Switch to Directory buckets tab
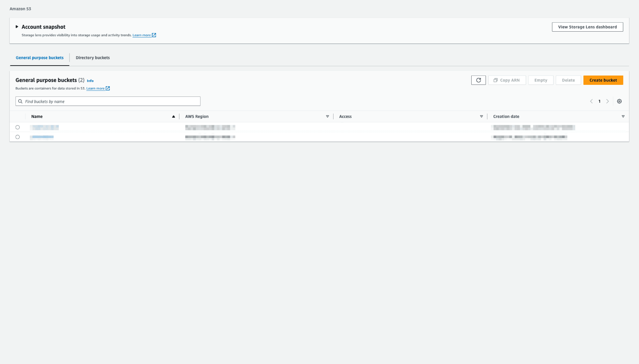The width and height of the screenshot is (639, 364). coord(93,58)
